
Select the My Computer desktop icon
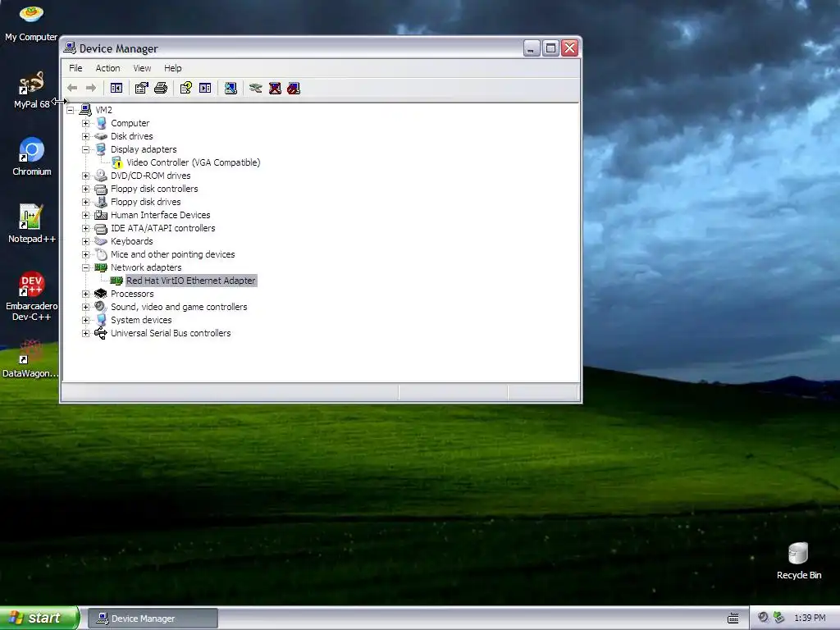coord(31,22)
